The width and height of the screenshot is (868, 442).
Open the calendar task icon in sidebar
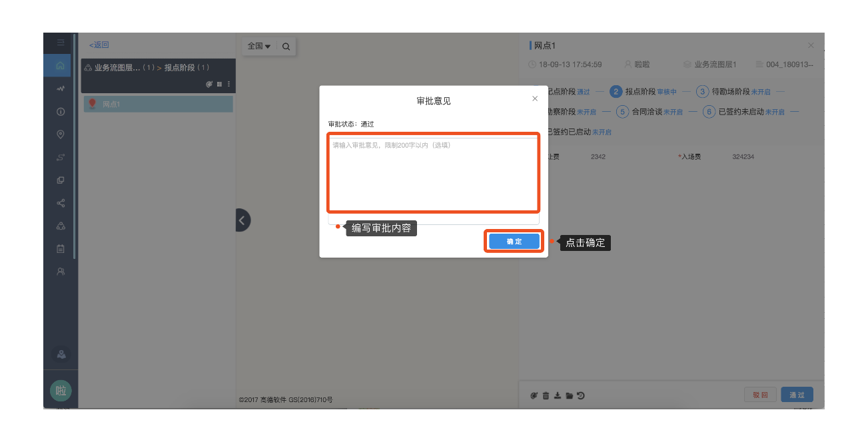[61, 248]
